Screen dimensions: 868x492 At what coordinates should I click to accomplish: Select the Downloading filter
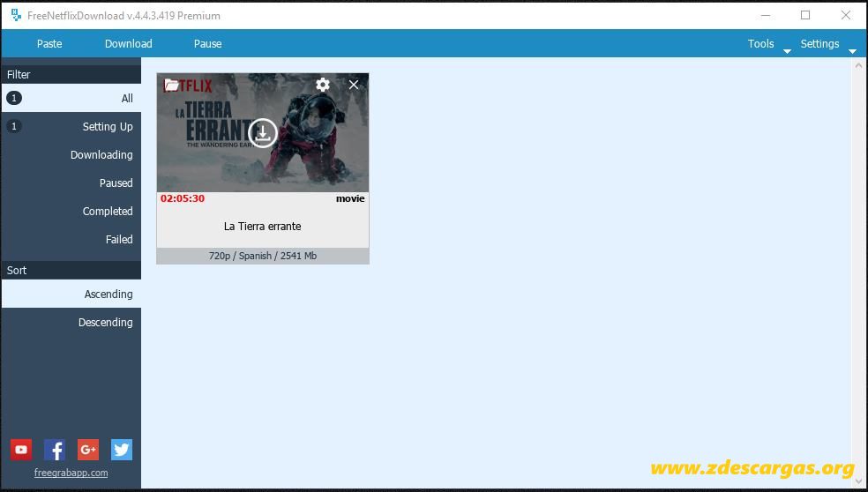(71, 154)
